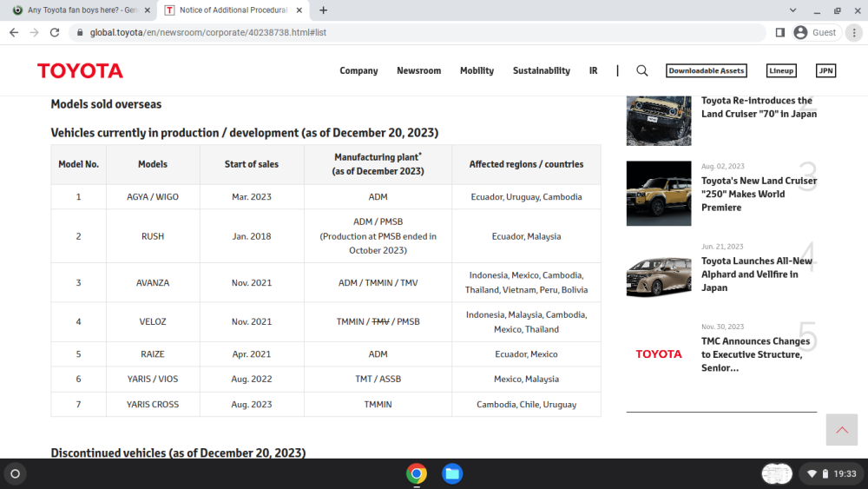Click the 'Mar. 2023' start of sales cell
Viewport: 868px width, 489px height.
252,197
